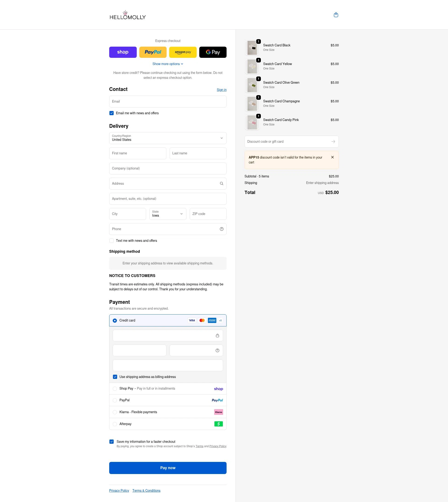The image size is (448, 502).
Task: Select the Klarna flexible payments option
Action: pos(115,412)
